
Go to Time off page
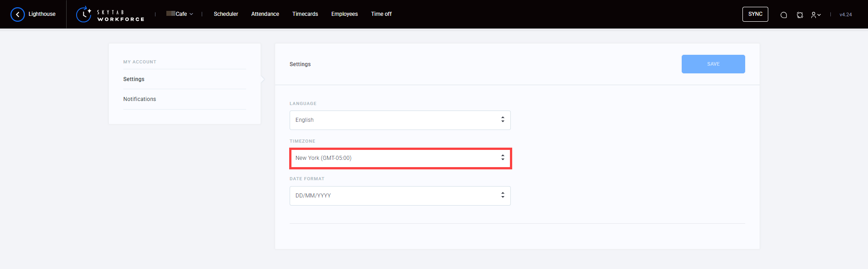[x=381, y=14]
